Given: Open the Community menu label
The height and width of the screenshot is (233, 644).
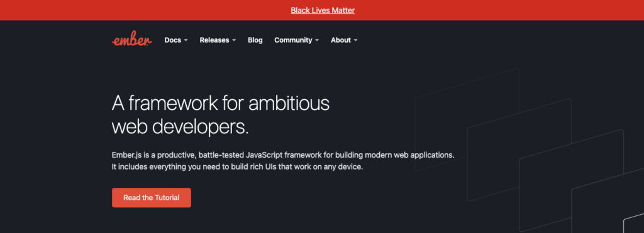Looking at the screenshot, I should (293, 40).
